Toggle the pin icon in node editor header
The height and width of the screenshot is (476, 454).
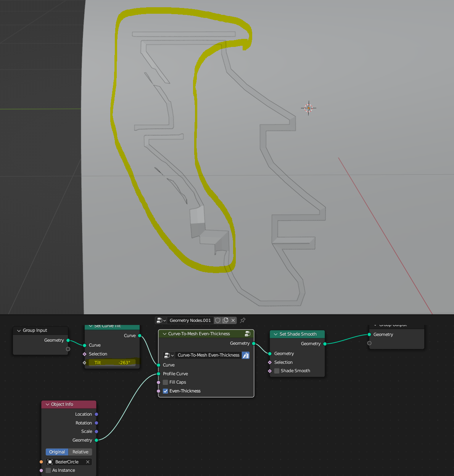[x=243, y=320]
